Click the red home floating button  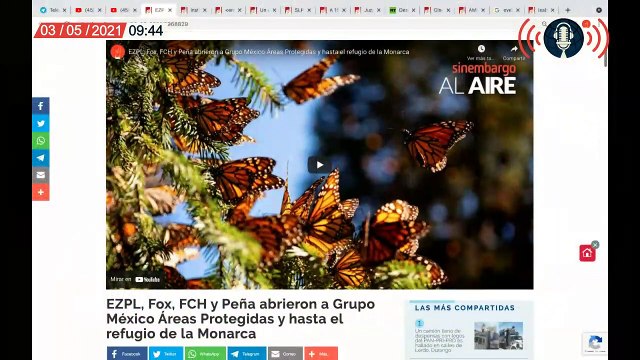point(587,253)
